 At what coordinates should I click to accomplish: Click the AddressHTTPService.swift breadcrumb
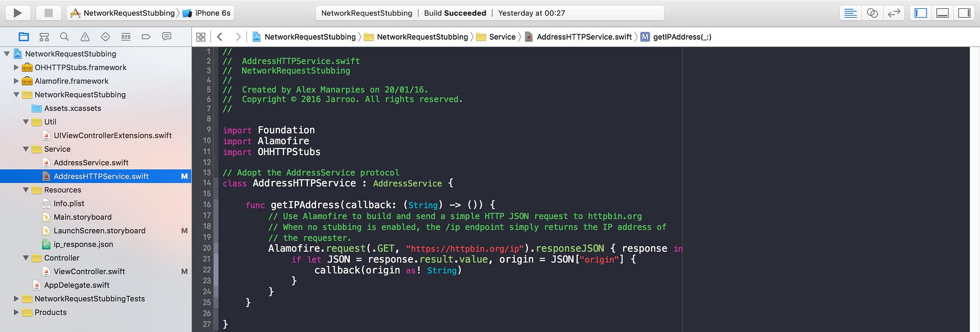click(578, 37)
